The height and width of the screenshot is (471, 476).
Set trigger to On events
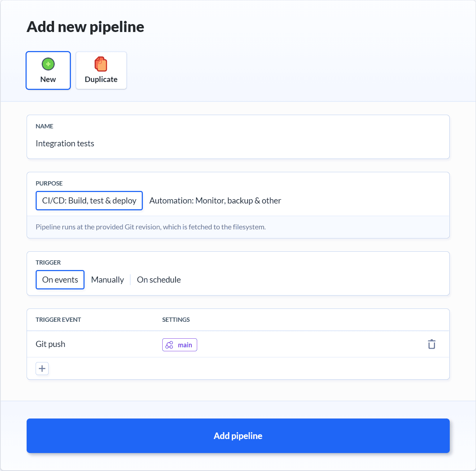[x=60, y=280]
